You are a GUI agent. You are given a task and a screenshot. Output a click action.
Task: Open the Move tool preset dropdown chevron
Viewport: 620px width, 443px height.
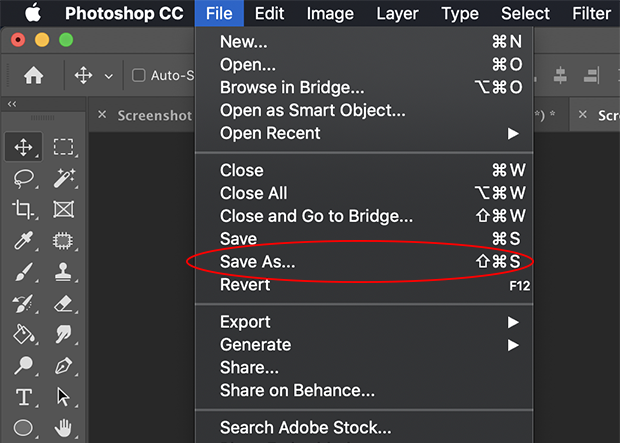point(109,76)
